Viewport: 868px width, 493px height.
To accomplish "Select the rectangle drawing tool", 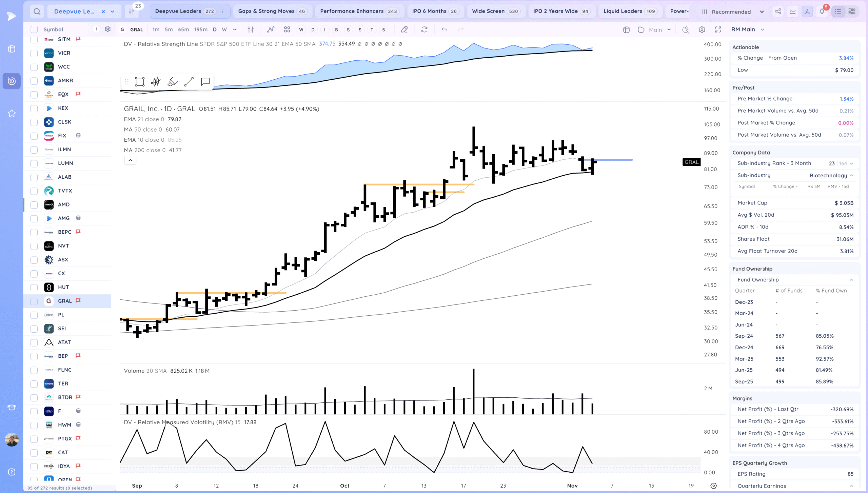I will pos(139,82).
